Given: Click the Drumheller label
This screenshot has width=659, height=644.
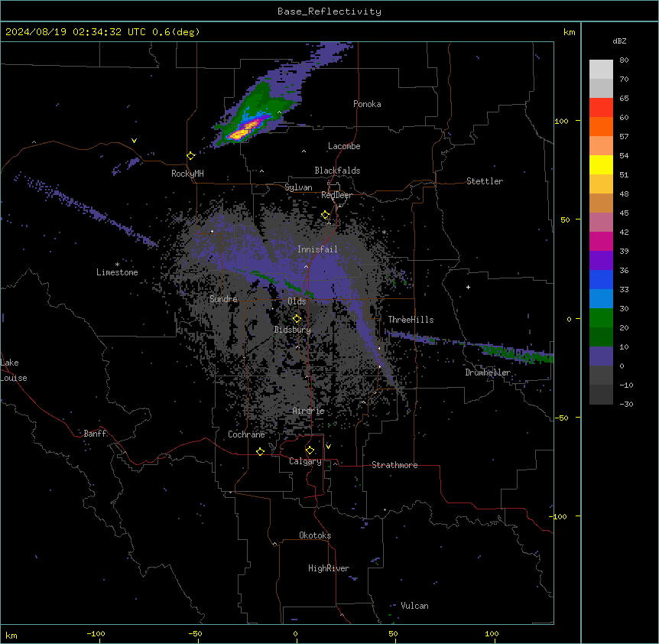Looking at the screenshot, I should pyautogui.click(x=488, y=372).
